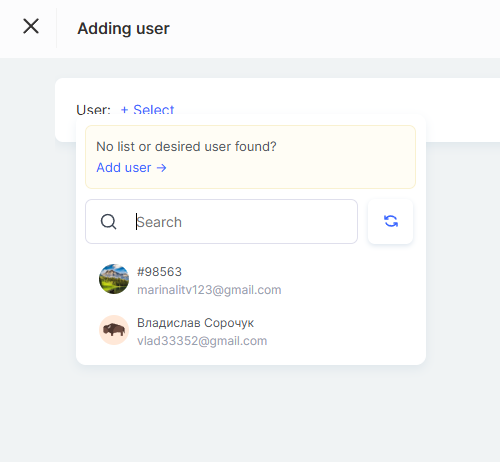Open the Add user link
The image size is (500, 462).
(131, 167)
